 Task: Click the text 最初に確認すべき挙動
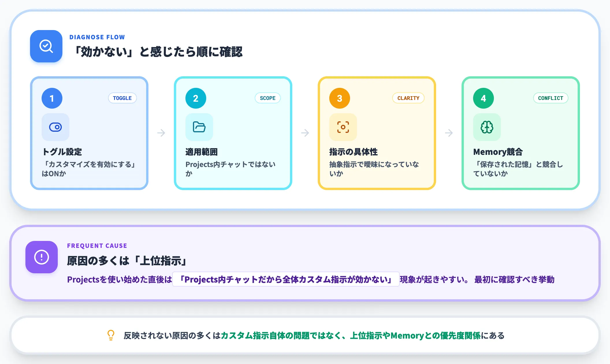coord(514,279)
